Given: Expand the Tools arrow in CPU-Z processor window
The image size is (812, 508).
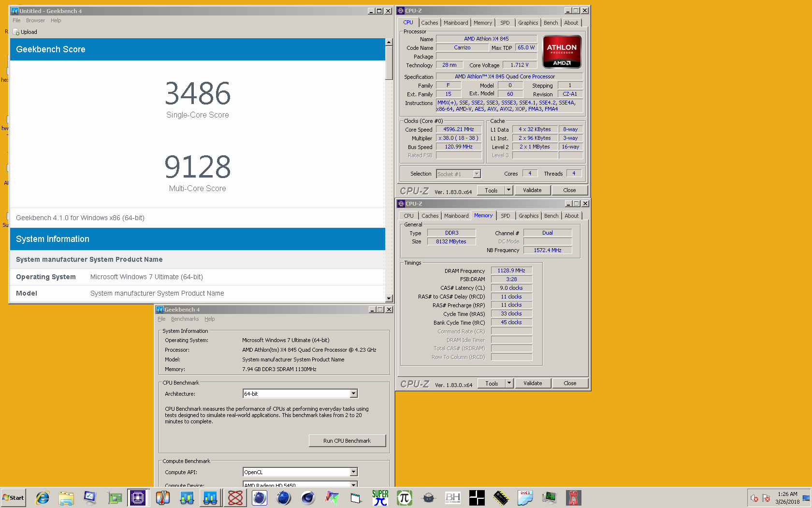Looking at the screenshot, I should point(508,190).
